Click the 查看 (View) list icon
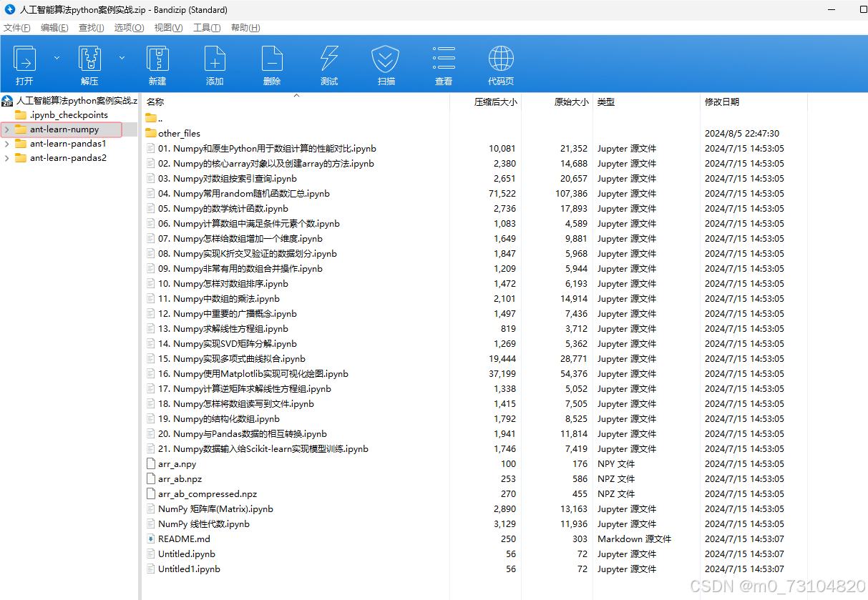868x600 pixels. pos(444,58)
